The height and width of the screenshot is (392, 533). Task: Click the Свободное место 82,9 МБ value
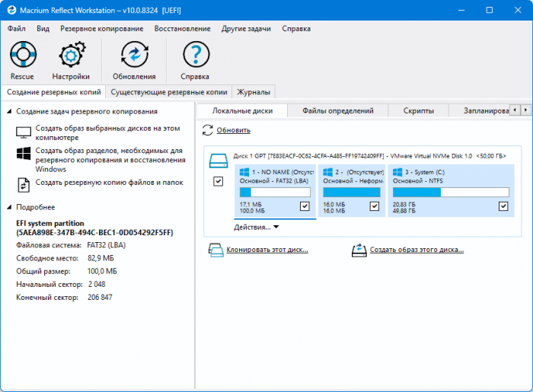click(x=101, y=258)
